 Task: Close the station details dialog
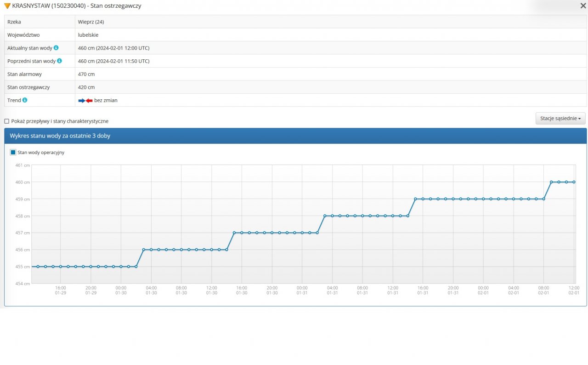pos(583,6)
